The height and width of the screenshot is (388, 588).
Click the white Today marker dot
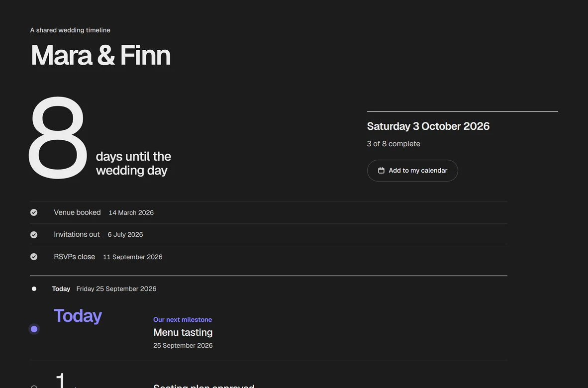[x=34, y=289]
